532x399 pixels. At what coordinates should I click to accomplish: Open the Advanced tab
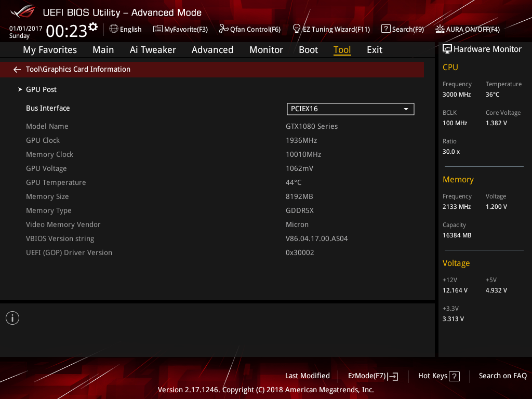[212, 50]
